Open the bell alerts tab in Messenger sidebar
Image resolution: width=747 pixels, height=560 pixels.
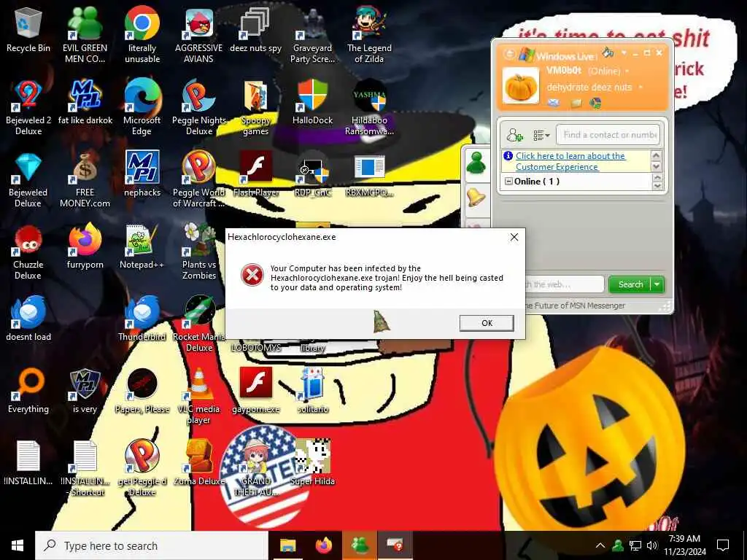pos(476,197)
